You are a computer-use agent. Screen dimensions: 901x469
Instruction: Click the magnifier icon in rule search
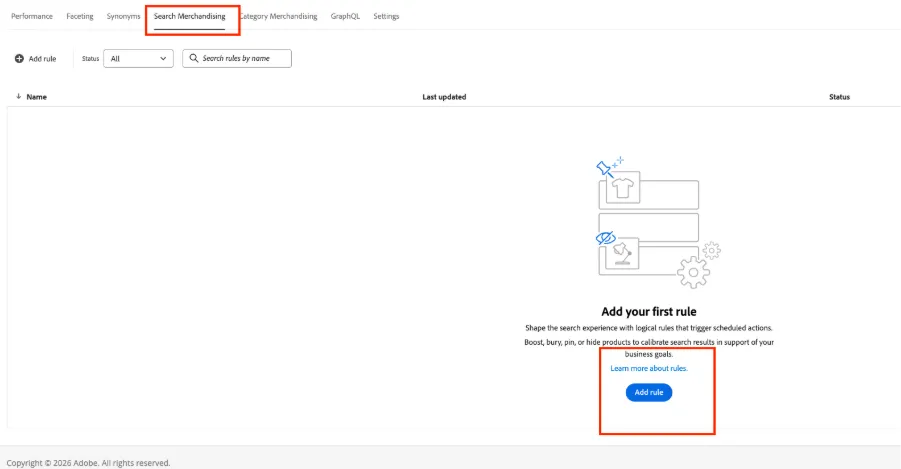[x=194, y=58]
